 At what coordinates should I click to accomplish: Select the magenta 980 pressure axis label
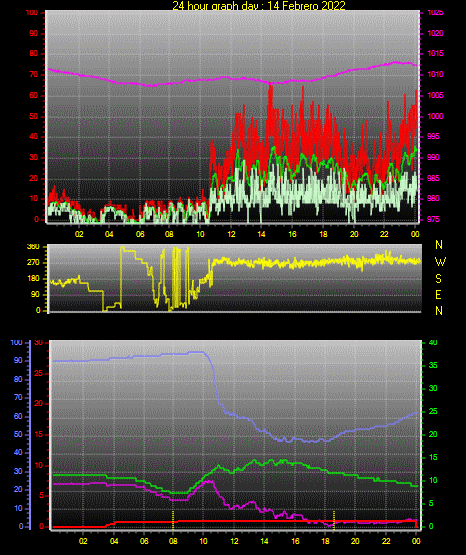coord(433,198)
